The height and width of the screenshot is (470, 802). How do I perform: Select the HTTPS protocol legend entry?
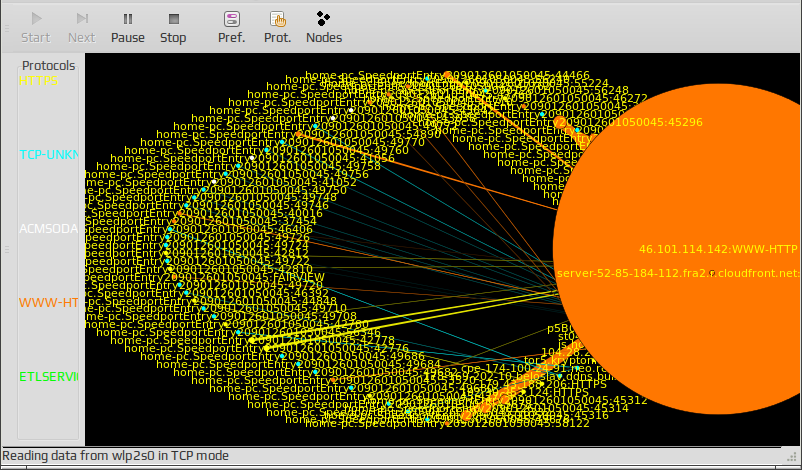(39, 81)
